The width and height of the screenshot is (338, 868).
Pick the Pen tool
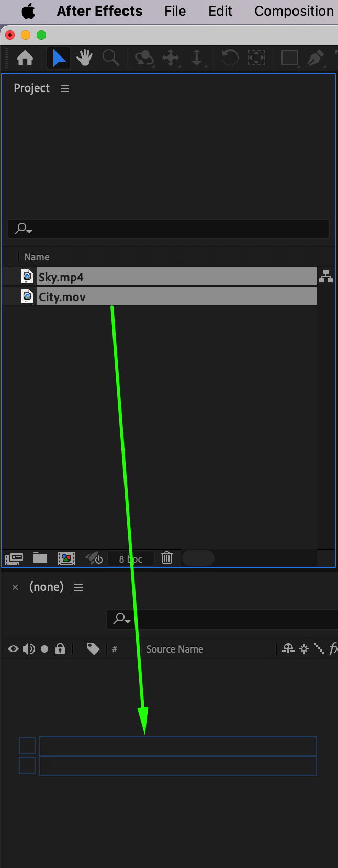click(316, 58)
